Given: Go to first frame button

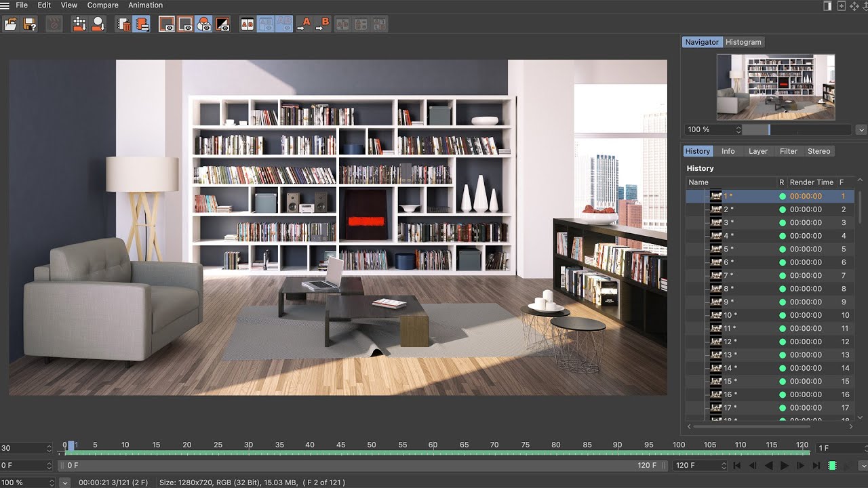Looking at the screenshot, I should point(736,466).
